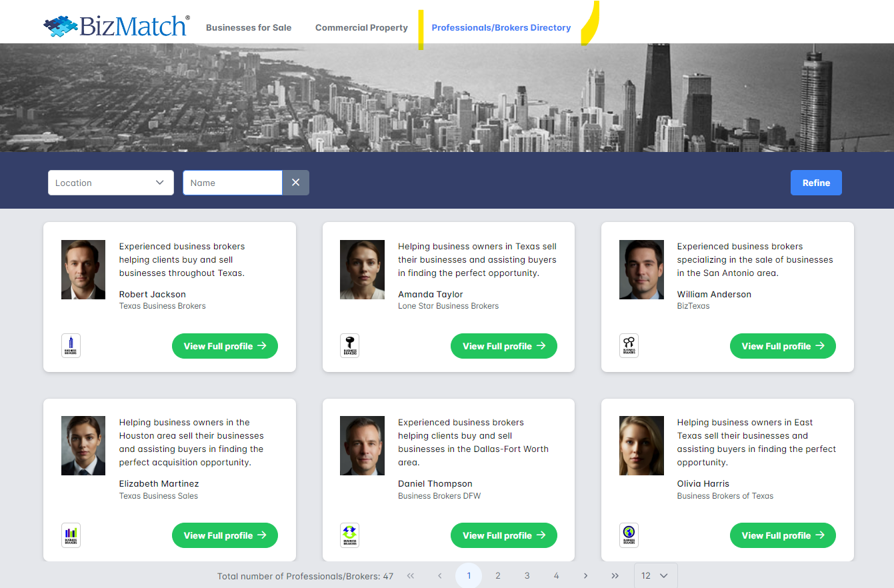Jump to last page double-arrow

[x=615, y=576]
